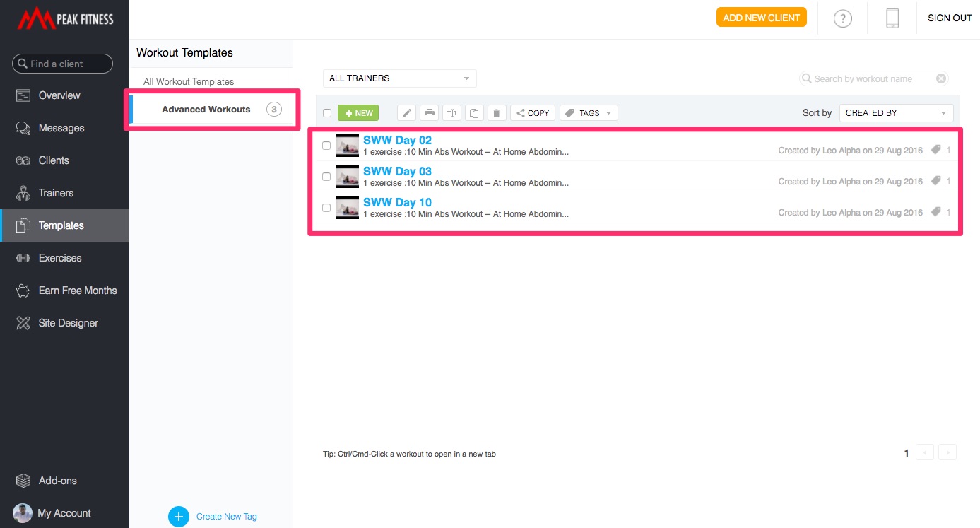Viewport: 980px width, 528px height.
Task: Click the Create New Tag link
Action: [227, 517]
